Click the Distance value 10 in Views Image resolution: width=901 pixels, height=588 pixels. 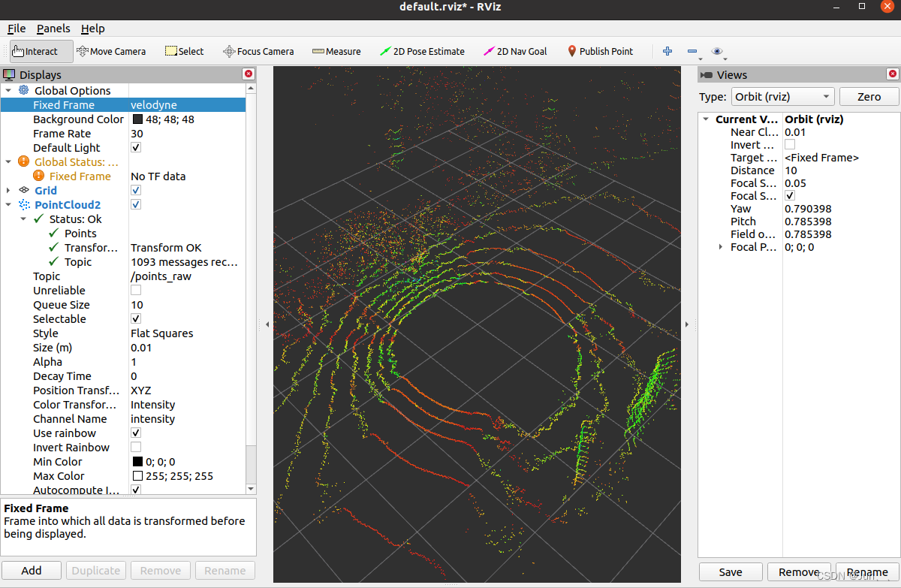[x=791, y=170]
